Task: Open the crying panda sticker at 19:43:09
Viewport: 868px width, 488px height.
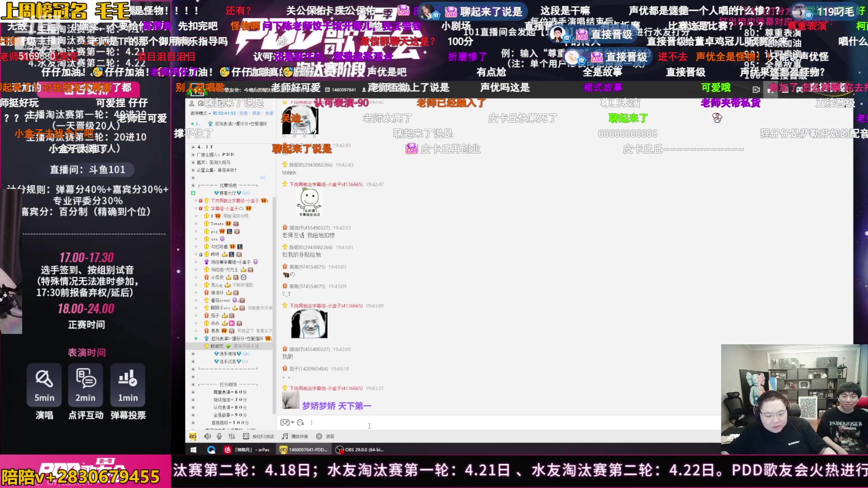Action: 309,324
